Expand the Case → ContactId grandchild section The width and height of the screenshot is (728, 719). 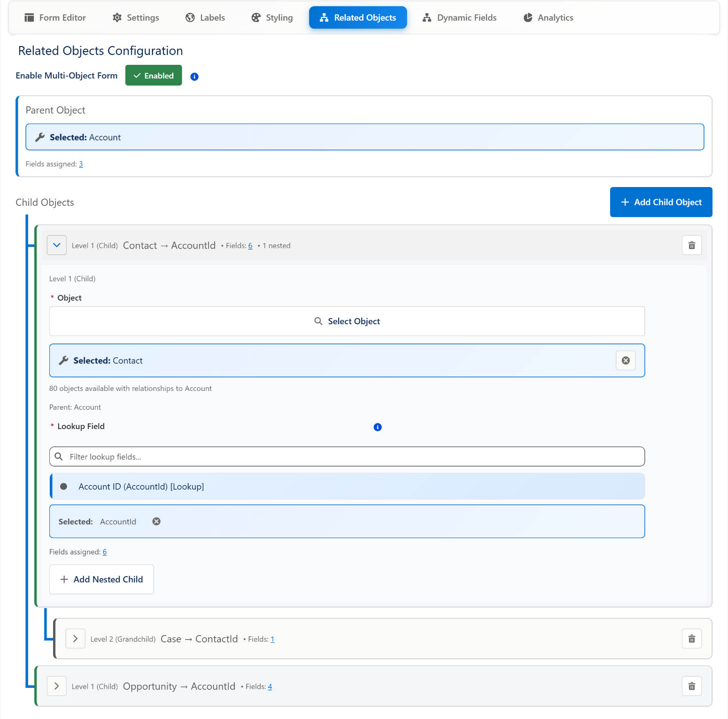75,639
